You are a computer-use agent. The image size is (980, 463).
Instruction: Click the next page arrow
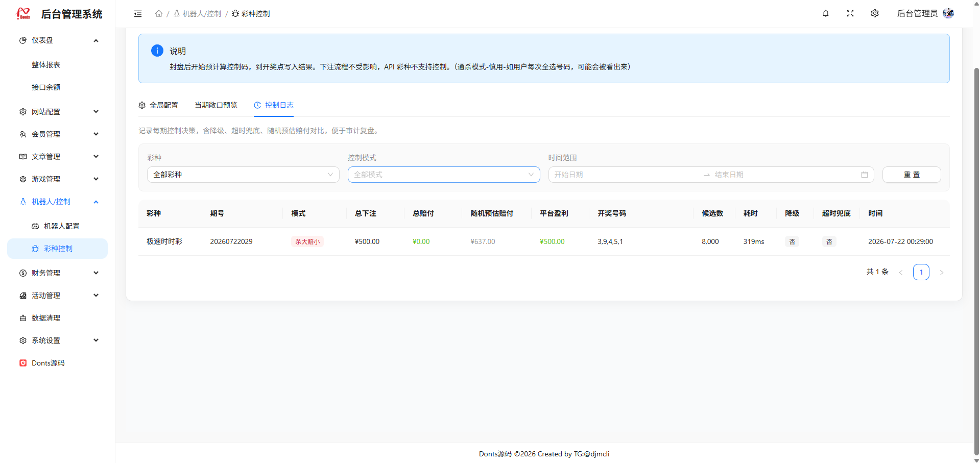click(942, 272)
